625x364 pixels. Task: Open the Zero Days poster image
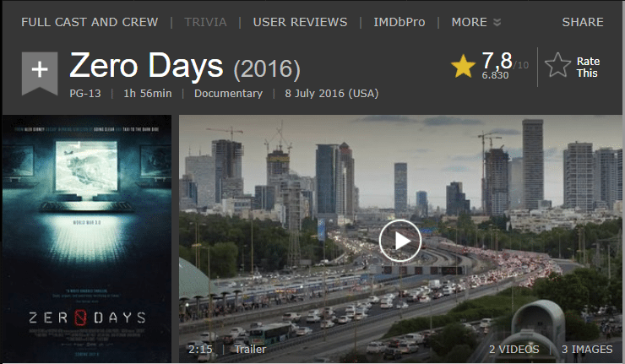coord(87,238)
